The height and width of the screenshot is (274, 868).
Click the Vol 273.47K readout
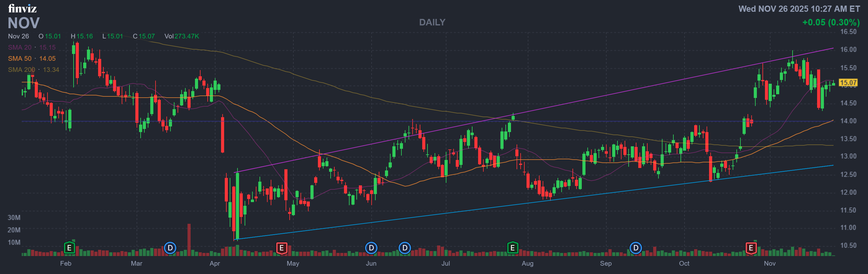click(x=182, y=36)
